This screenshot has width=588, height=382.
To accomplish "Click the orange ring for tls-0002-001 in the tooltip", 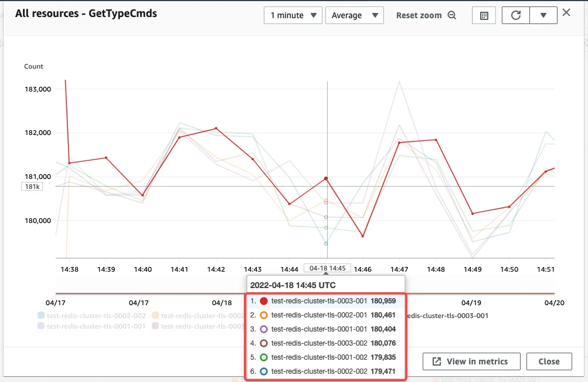I will [x=264, y=315].
